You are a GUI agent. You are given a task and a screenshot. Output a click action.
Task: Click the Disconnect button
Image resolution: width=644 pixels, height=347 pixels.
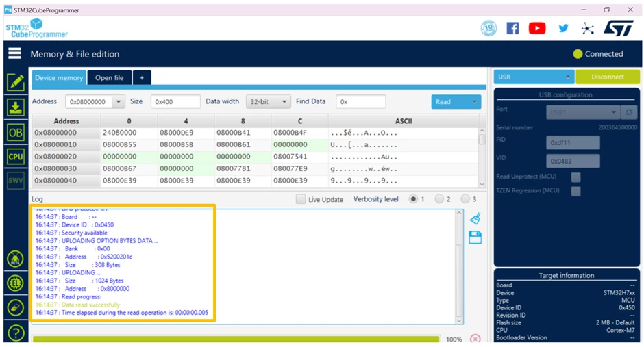608,77
